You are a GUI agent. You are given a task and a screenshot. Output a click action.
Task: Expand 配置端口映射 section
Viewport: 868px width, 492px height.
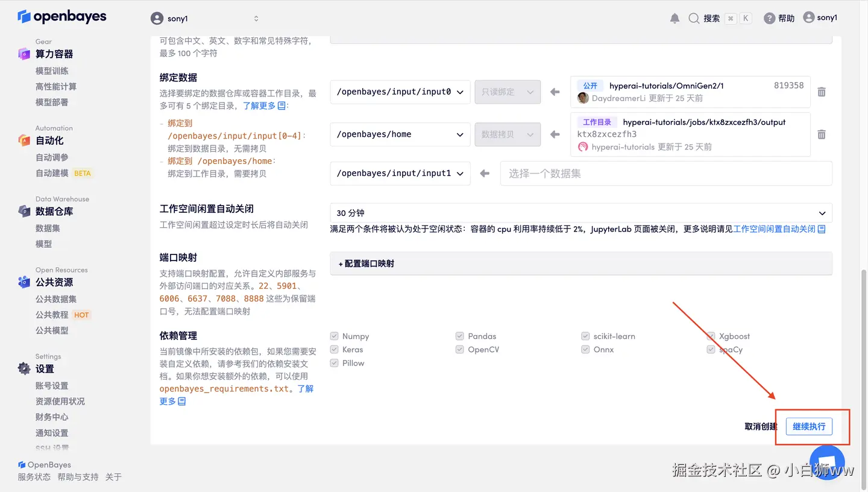point(581,263)
